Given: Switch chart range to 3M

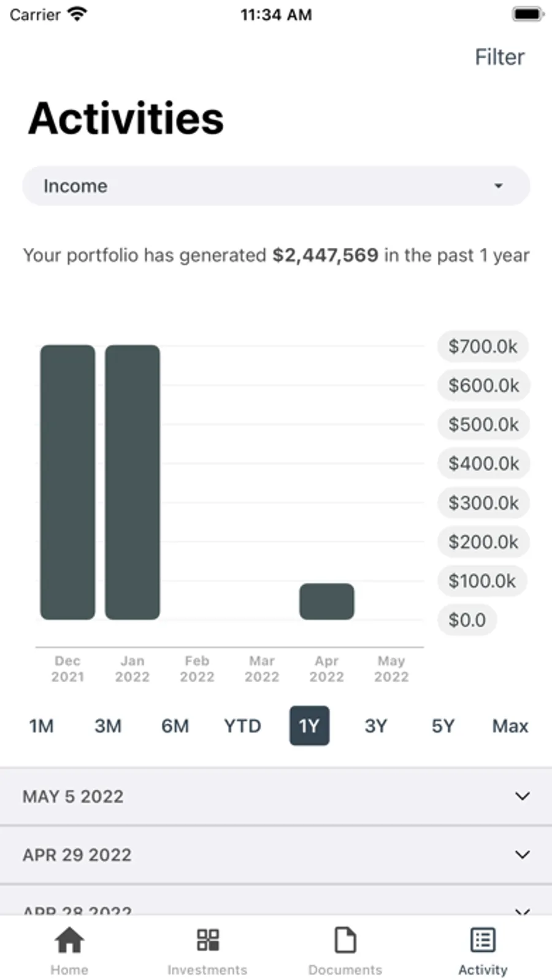Looking at the screenshot, I should 108,726.
